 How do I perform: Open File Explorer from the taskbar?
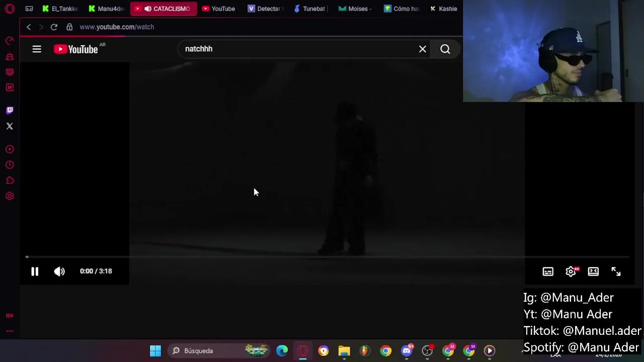tap(344, 351)
